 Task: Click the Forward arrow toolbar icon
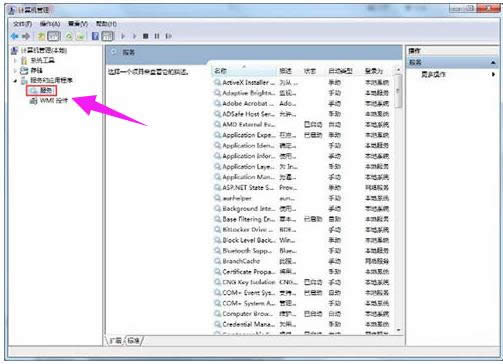[26, 36]
